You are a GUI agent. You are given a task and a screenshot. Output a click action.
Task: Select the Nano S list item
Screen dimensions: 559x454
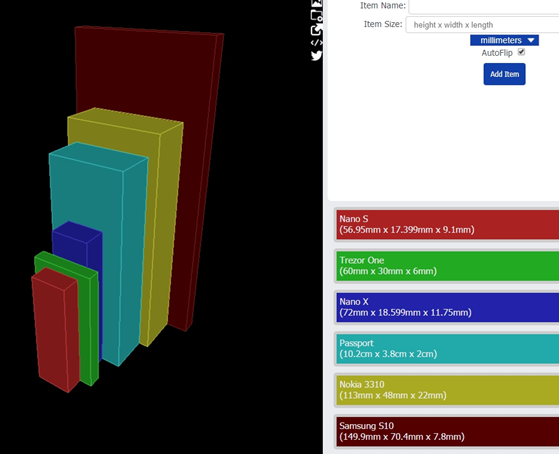tap(447, 224)
